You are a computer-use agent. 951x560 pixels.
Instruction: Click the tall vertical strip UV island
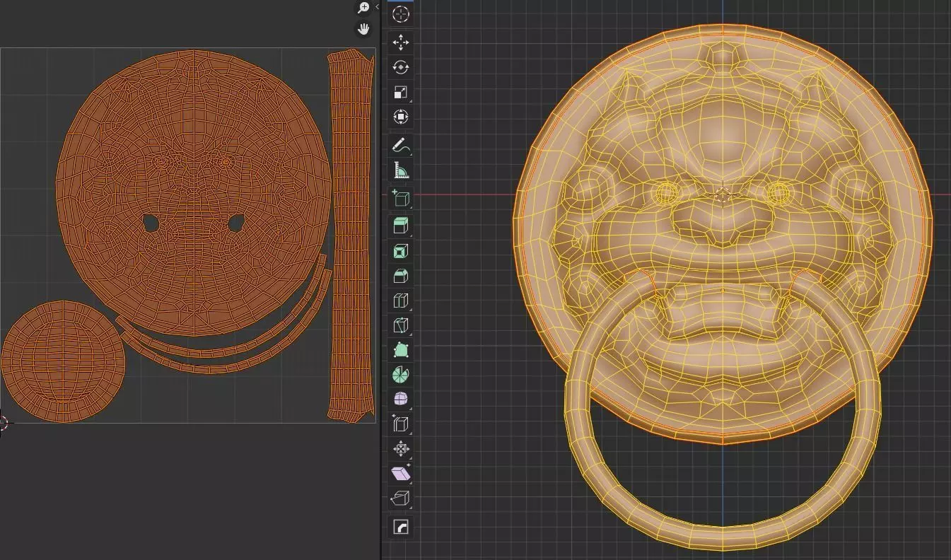(351, 236)
